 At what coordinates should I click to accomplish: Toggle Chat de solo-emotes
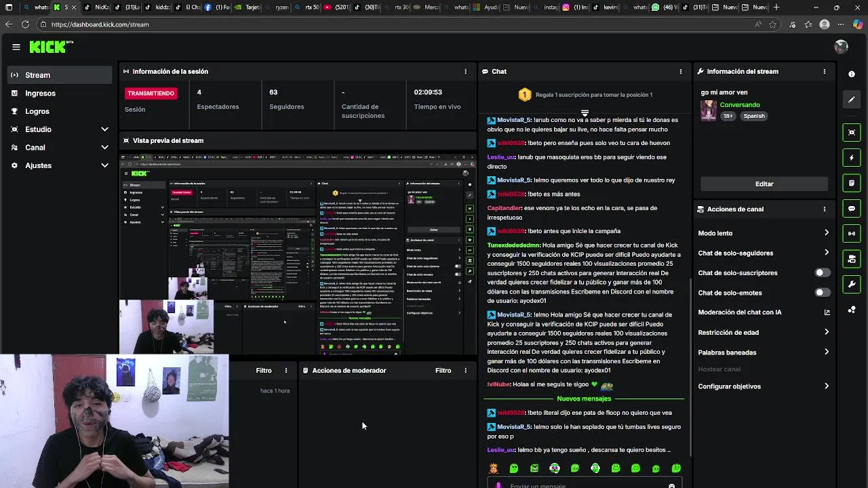822,293
